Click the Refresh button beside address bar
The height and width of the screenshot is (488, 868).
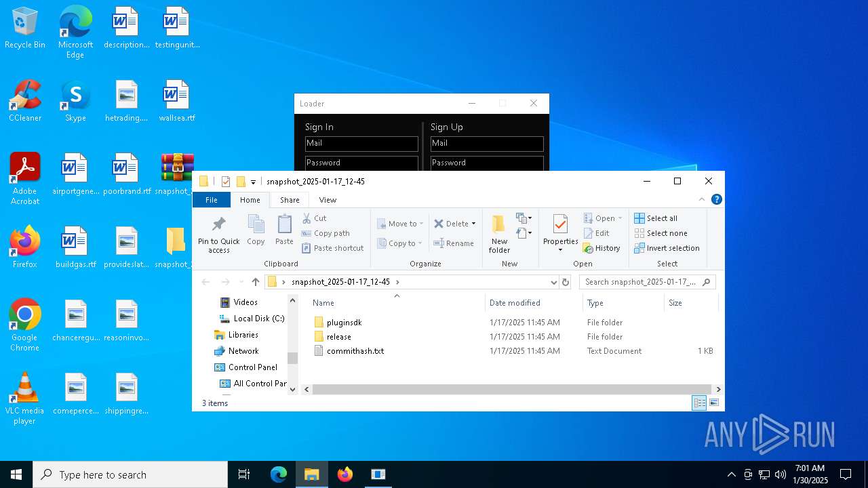click(x=566, y=282)
